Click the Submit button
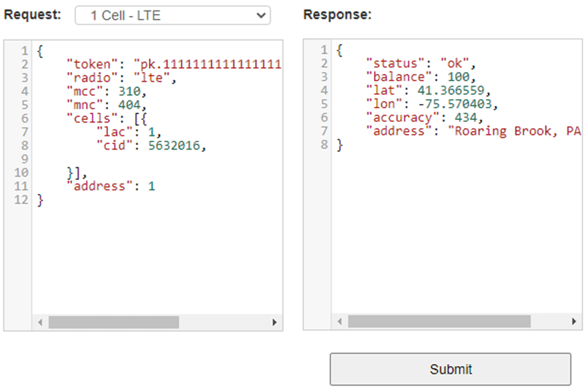The width and height of the screenshot is (588, 391). [x=450, y=369]
